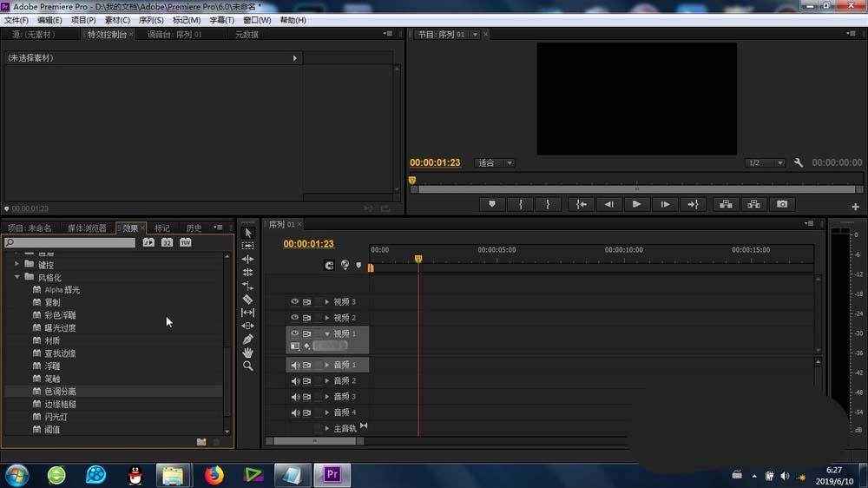Go to In point button
This screenshot has width=868, height=488.
[582, 204]
